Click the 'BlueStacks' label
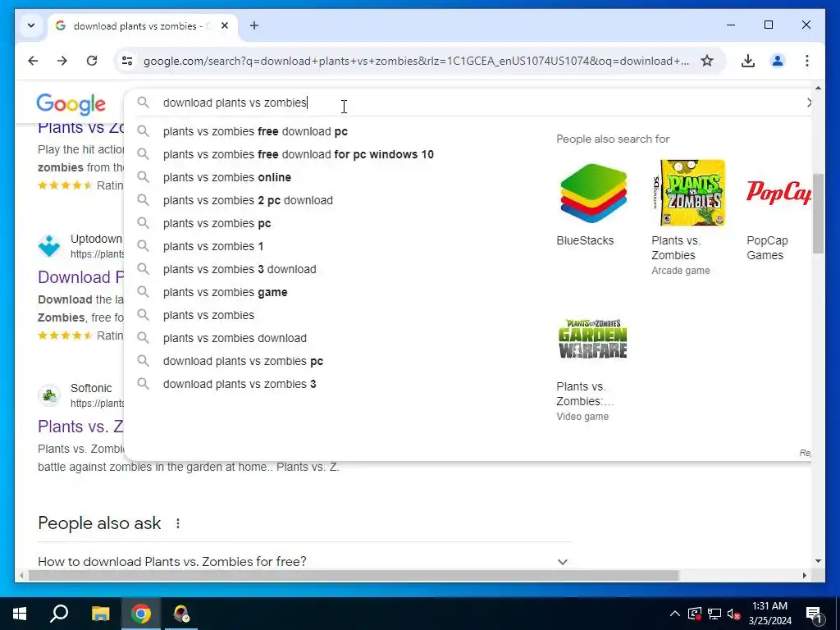This screenshot has width=840, height=630. pos(585,240)
